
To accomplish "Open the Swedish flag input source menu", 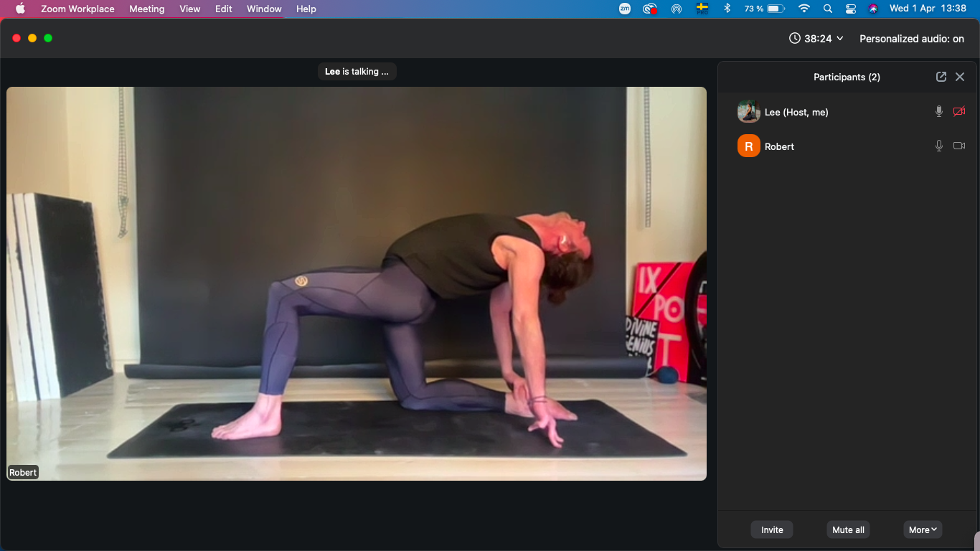I will click(x=702, y=9).
